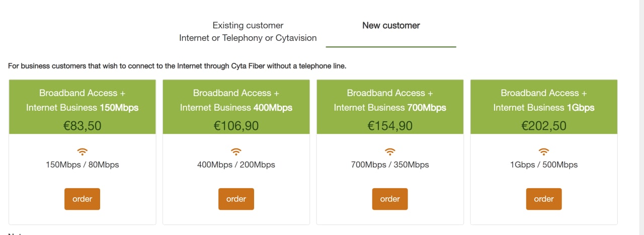Order the Internet Business 150Mbps plan

click(82, 199)
